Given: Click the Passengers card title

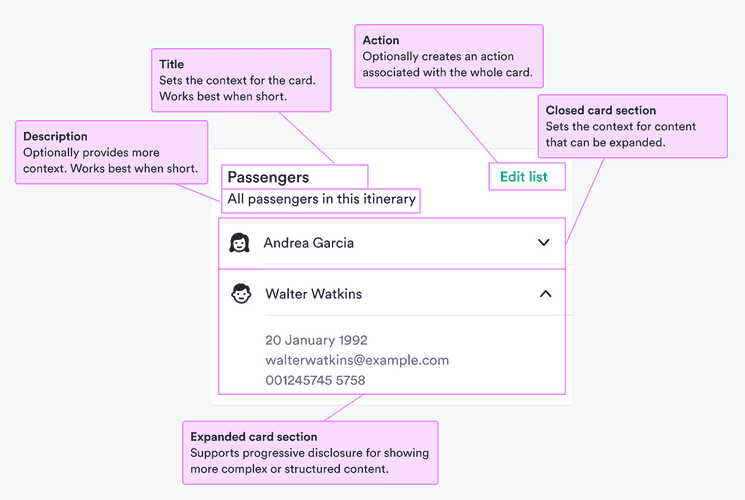Looking at the screenshot, I should tap(268, 177).
